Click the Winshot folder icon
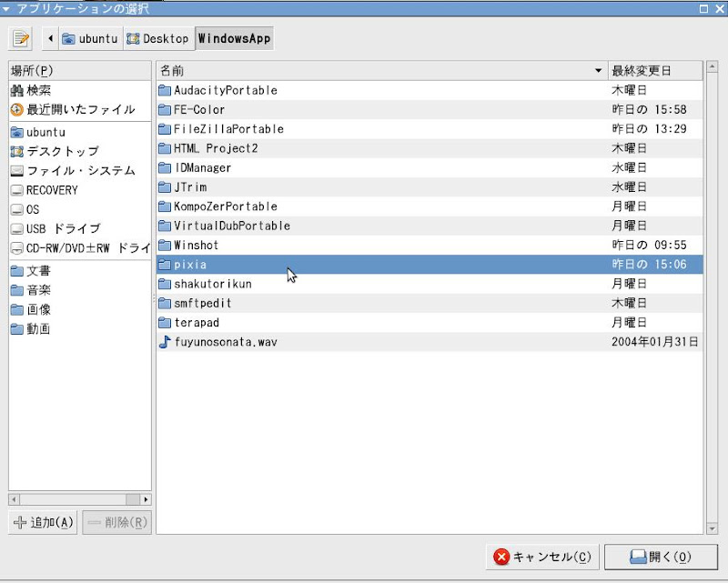The height and width of the screenshot is (583, 728). (165, 245)
